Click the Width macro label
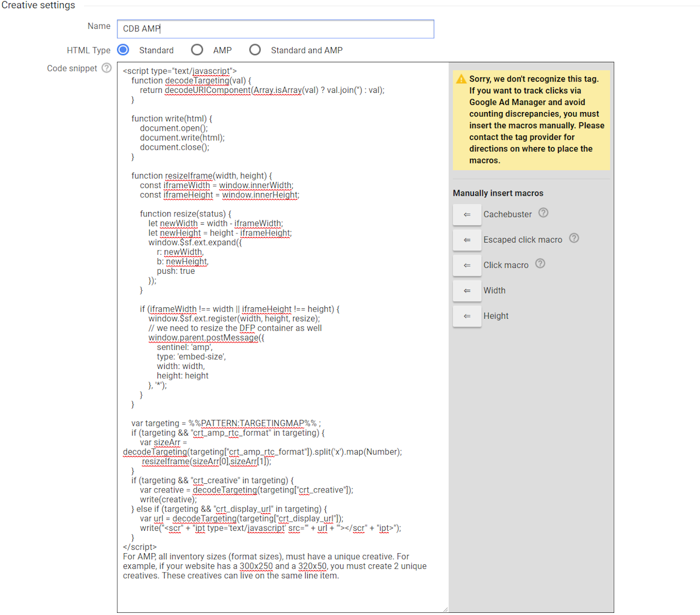Screen dimensions: 700x615 click(x=494, y=290)
